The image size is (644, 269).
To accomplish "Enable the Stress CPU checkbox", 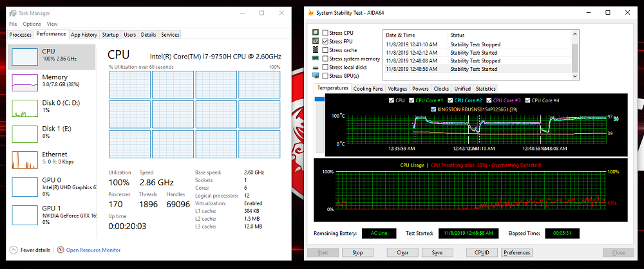I will point(325,33).
